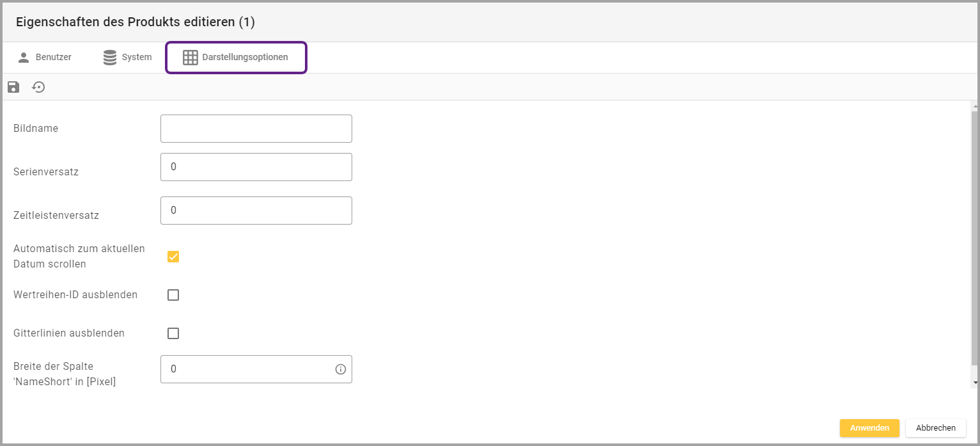
Task: Click the save disk icon in toolbar
Action: [13, 87]
